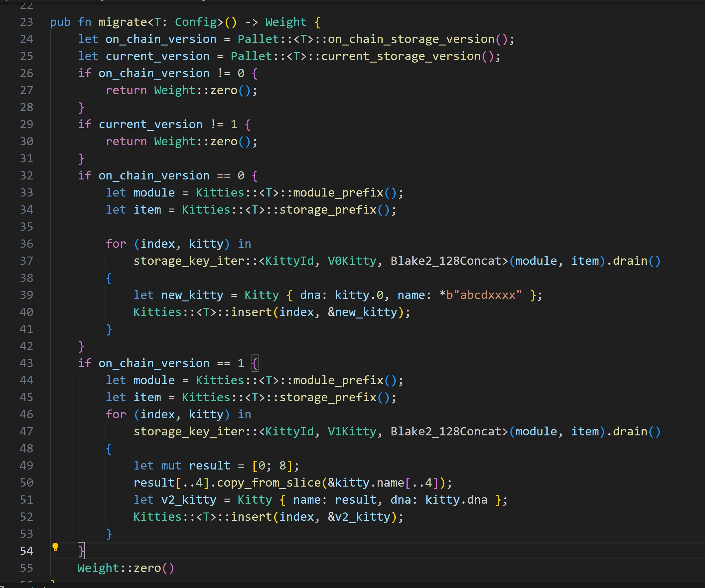Click the yellow lightbulb code action icon
The width and height of the screenshot is (705, 588).
pos(55,547)
